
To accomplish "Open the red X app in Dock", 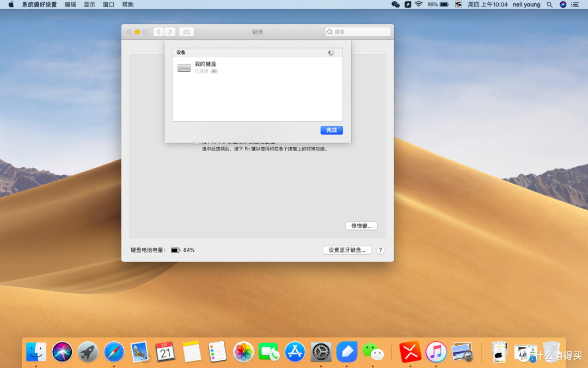I will (x=411, y=352).
